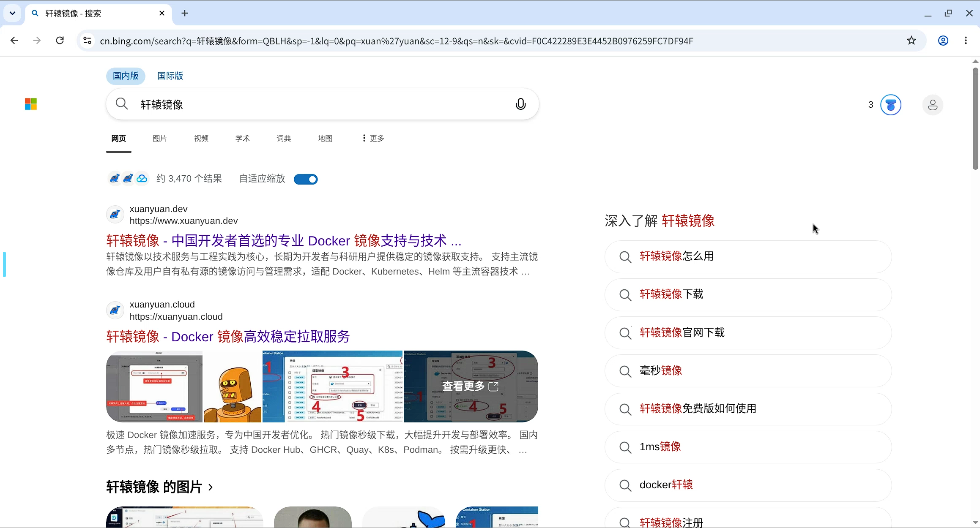The width and height of the screenshot is (980, 528).
Task: Open the Bing rewards badge icon
Action: click(891, 105)
